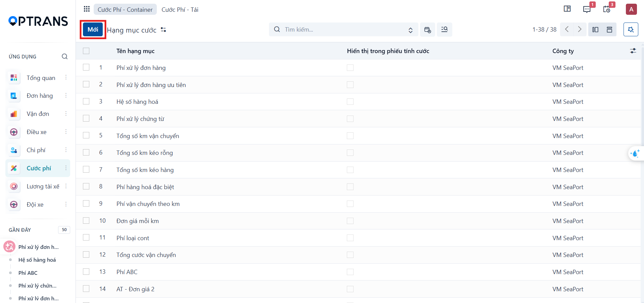Switch to split list view icon
Image resolution: width=644 pixels, height=303 pixels.
coord(595,30)
